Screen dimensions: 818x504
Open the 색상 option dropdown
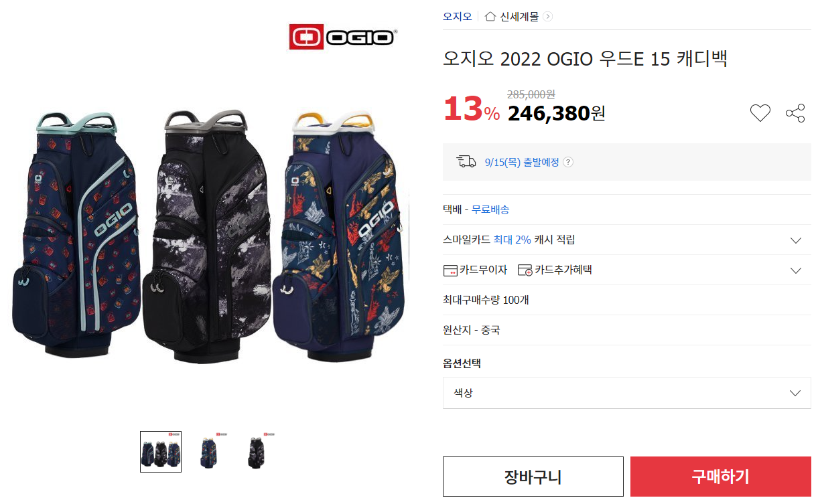coord(627,393)
